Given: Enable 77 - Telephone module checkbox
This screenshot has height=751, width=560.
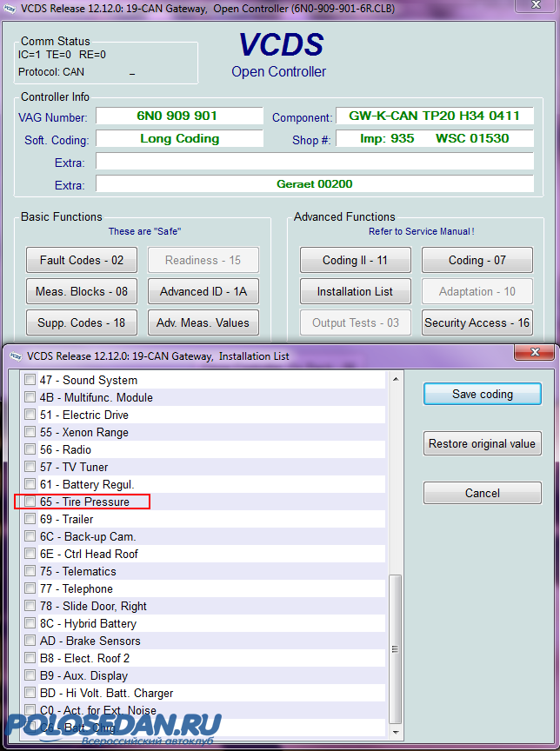Looking at the screenshot, I should (30, 588).
